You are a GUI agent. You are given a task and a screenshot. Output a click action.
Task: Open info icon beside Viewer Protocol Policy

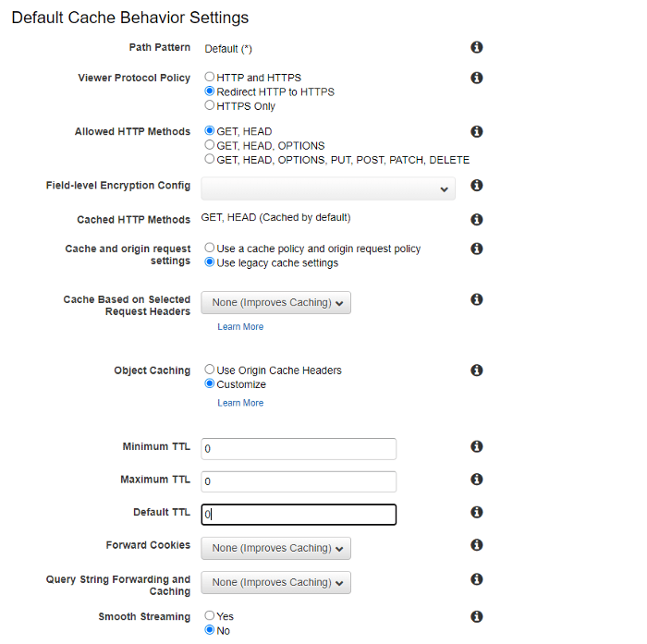tap(477, 78)
